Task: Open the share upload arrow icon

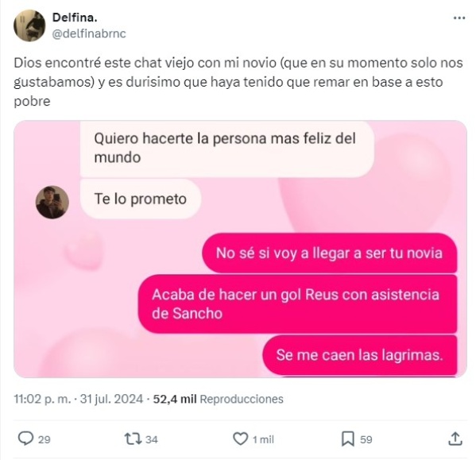Action: (x=455, y=439)
